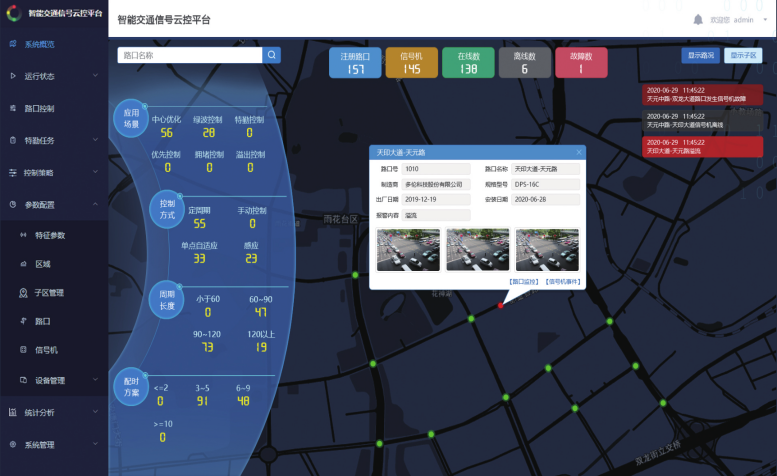This screenshot has width=777, height=476.
Task: Click the search magnifier icon button
Action: click(x=272, y=55)
